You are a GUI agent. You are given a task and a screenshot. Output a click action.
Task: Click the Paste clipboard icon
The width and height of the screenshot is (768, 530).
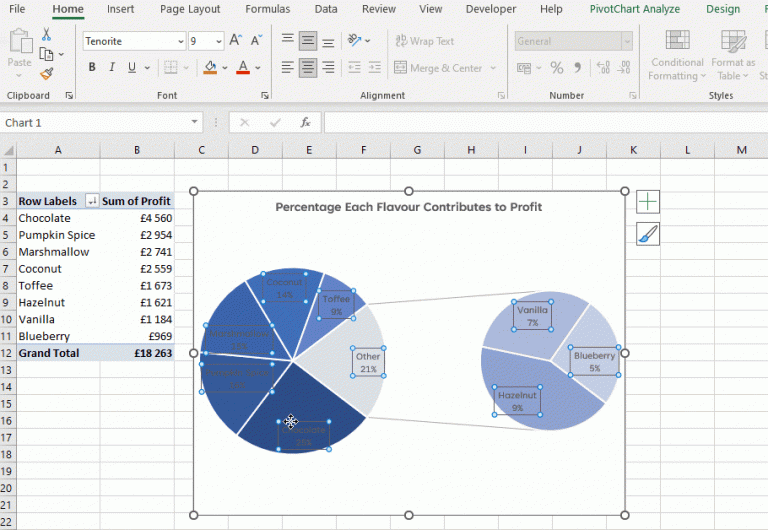[x=20, y=41]
